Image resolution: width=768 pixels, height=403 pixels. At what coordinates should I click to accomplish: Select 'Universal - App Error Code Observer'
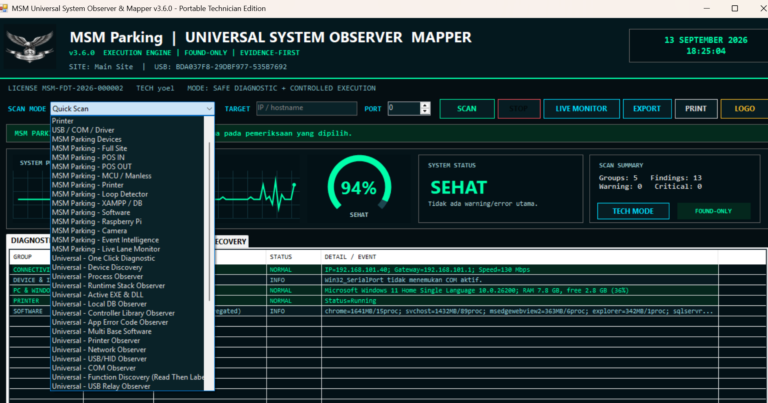(x=110, y=322)
